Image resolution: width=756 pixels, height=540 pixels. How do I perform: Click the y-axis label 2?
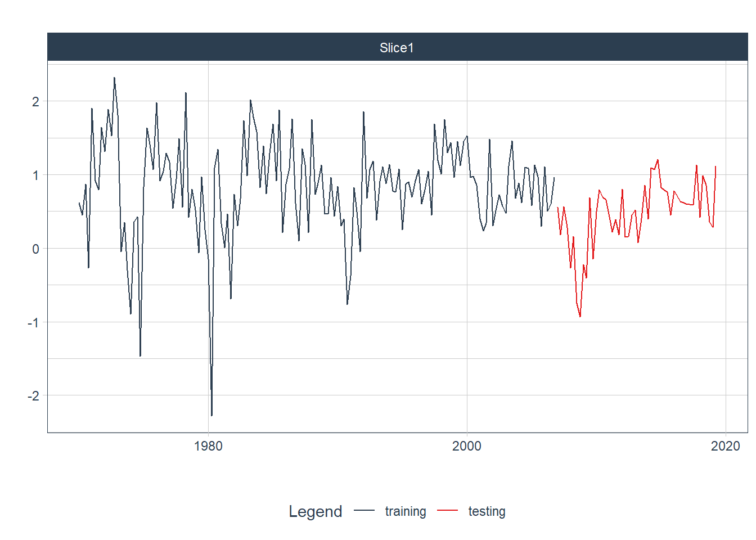(x=36, y=102)
